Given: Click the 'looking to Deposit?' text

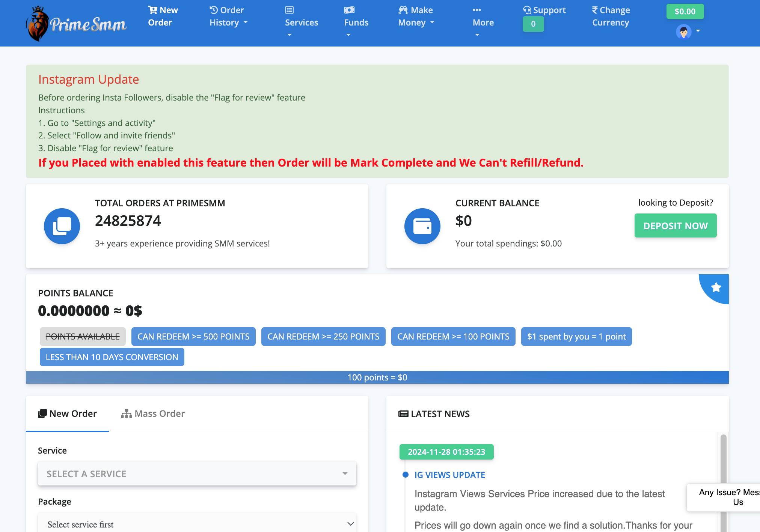Looking at the screenshot, I should (x=676, y=203).
